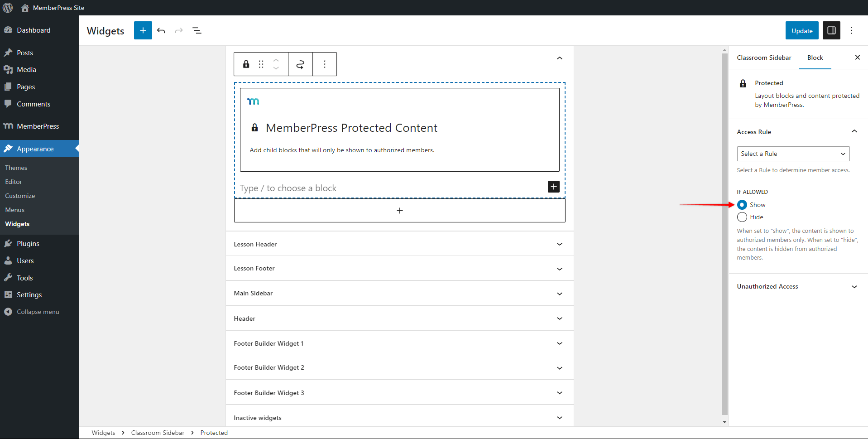Click the Update button
868x439 pixels.
point(802,30)
